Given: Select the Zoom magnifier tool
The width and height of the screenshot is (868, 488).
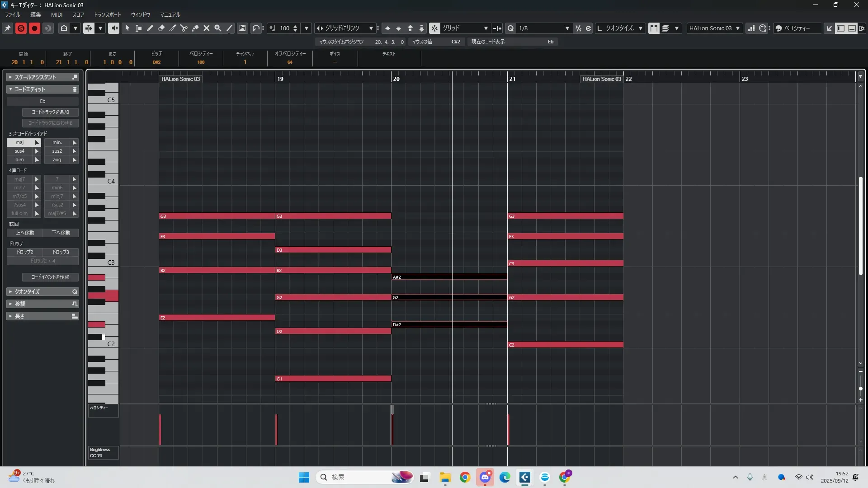Looking at the screenshot, I should pos(218,28).
